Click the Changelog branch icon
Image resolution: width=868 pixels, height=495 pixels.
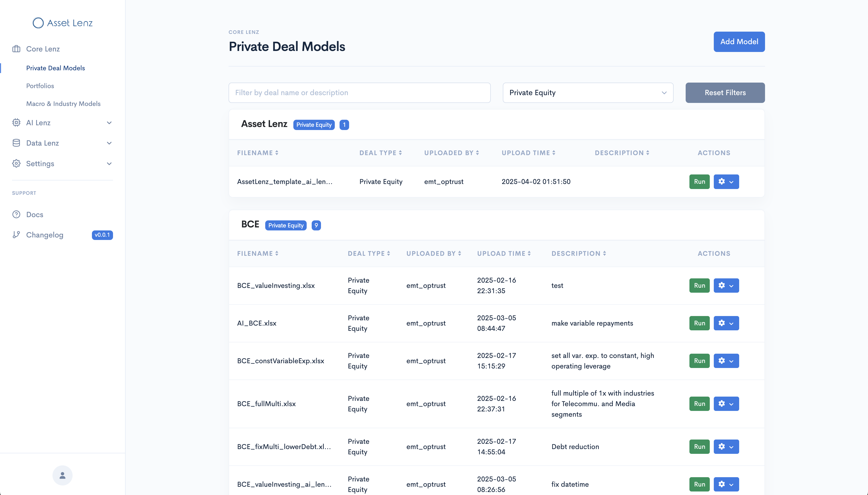click(x=16, y=235)
